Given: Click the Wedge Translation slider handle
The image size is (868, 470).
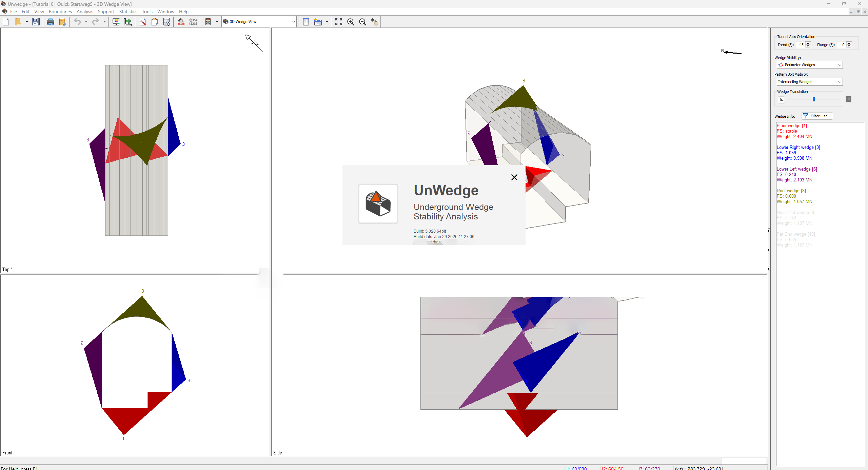Looking at the screenshot, I should (813, 99).
